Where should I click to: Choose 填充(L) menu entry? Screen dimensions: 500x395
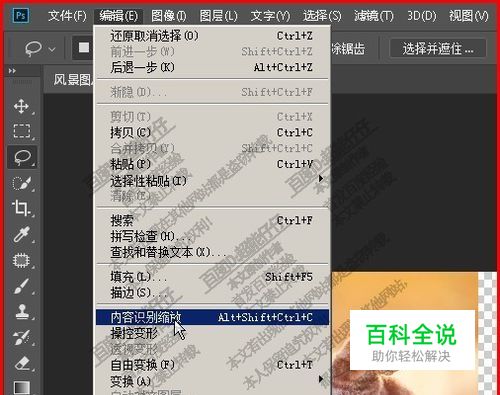(x=212, y=277)
